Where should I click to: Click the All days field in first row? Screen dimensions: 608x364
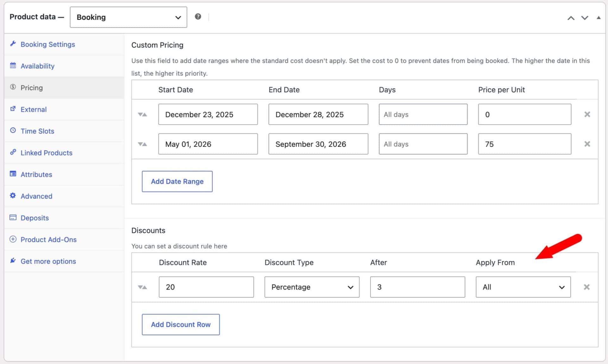(423, 114)
